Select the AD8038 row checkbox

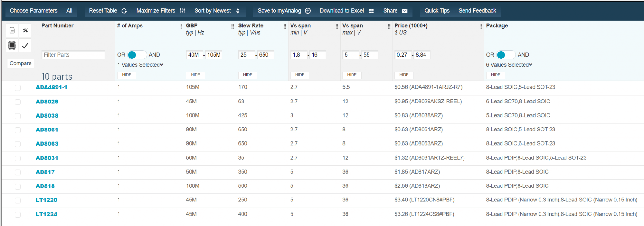18,116
